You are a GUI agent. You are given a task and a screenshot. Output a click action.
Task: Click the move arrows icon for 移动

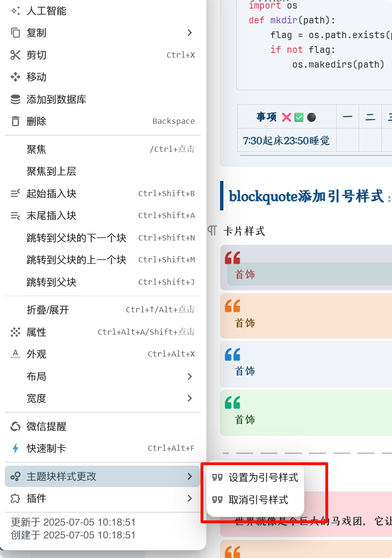(x=15, y=77)
